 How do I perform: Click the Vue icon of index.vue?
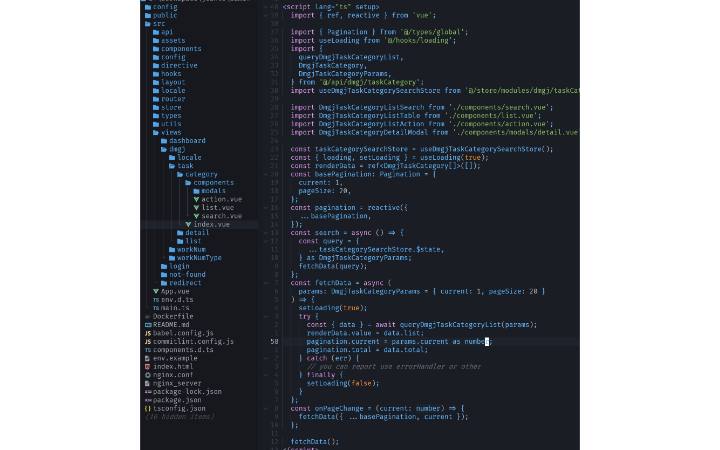click(x=188, y=225)
